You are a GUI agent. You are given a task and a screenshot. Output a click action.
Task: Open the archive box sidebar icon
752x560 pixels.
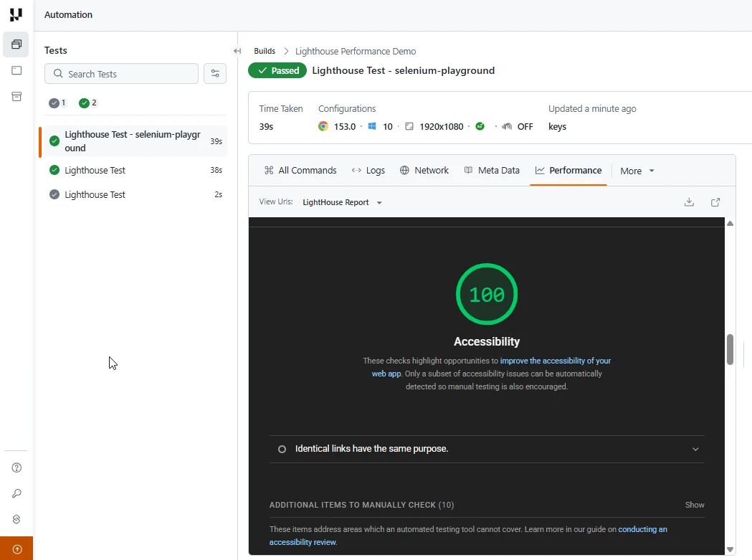click(16, 97)
